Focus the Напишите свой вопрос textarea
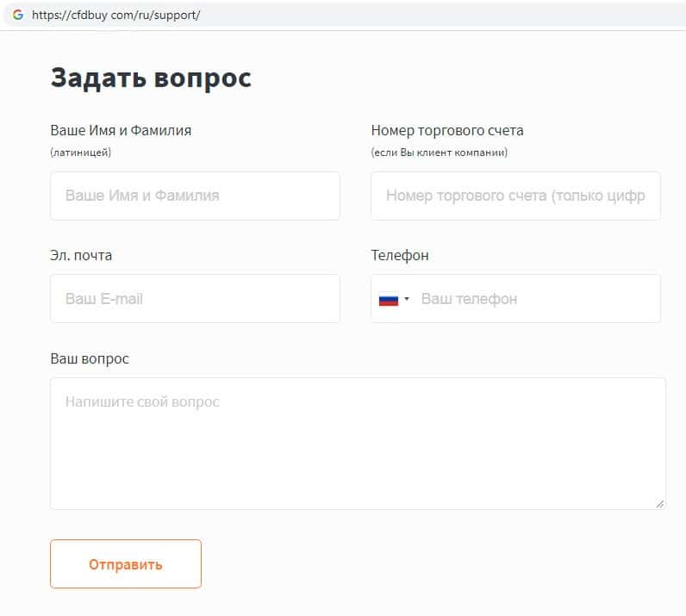This screenshot has height=616, width=686. (x=358, y=444)
